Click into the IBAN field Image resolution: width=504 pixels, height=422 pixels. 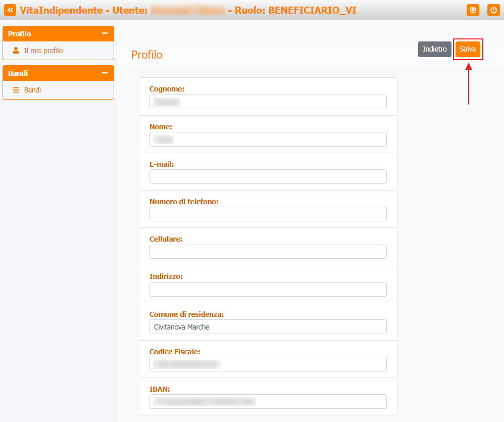click(268, 401)
